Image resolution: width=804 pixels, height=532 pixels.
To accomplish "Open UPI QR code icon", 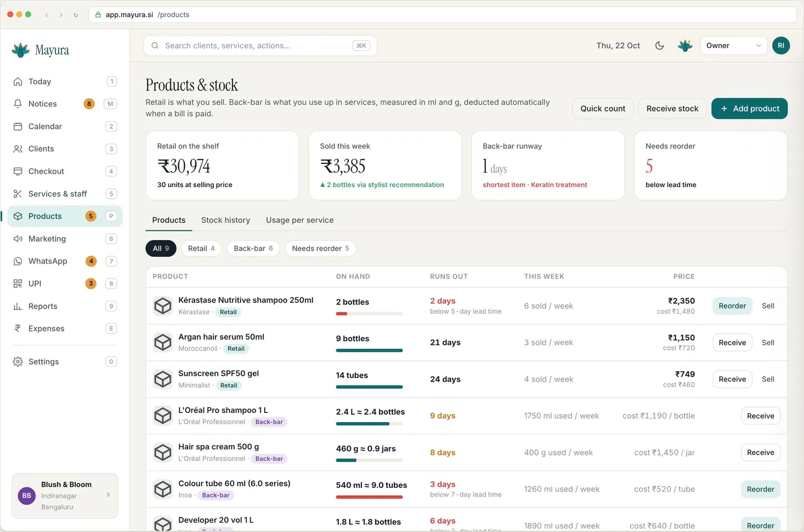I will click(18, 284).
